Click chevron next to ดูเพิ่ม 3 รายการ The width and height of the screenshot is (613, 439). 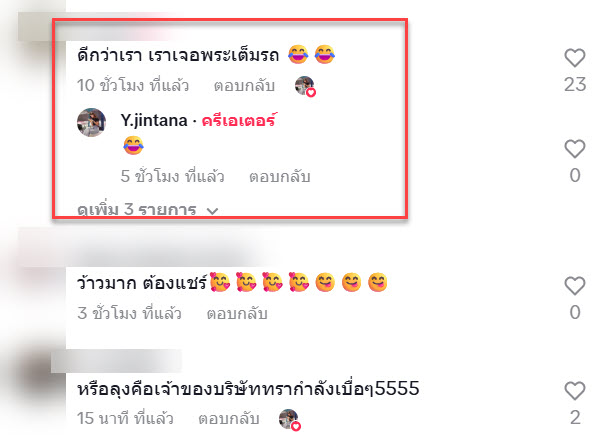tap(212, 211)
